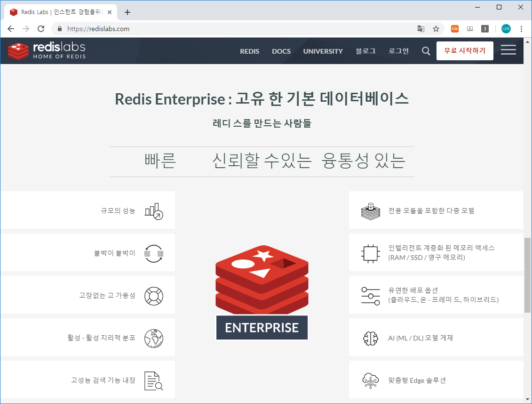Select the Redis Labs browser tab

pos(60,12)
